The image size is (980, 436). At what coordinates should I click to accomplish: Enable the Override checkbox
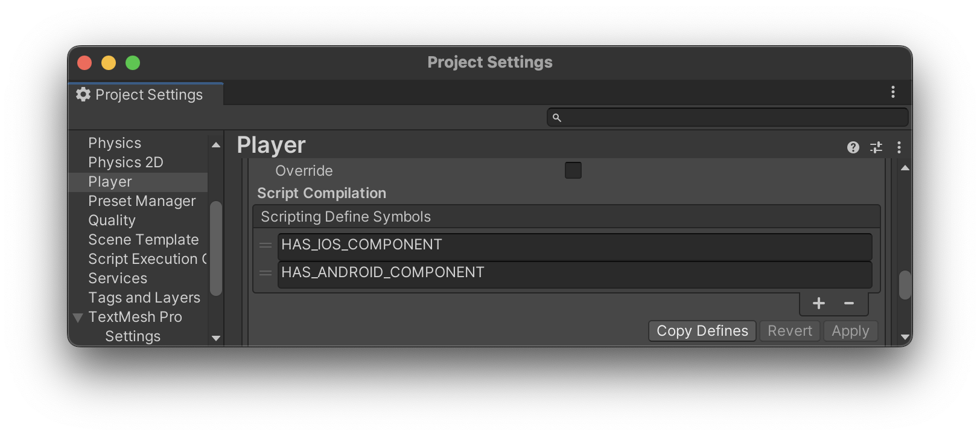pos(573,170)
